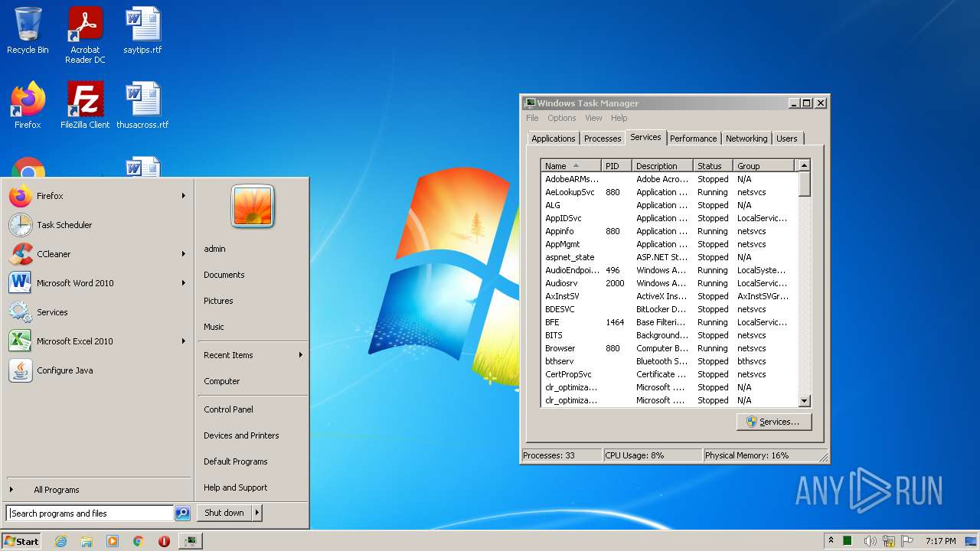Open Recycle Bin desktop icon
This screenshot has width=980, height=551.
[x=28, y=31]
